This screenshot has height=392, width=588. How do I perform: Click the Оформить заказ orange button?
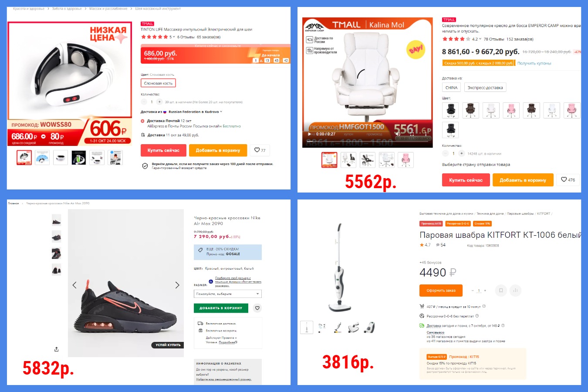(x=441, y=291)
